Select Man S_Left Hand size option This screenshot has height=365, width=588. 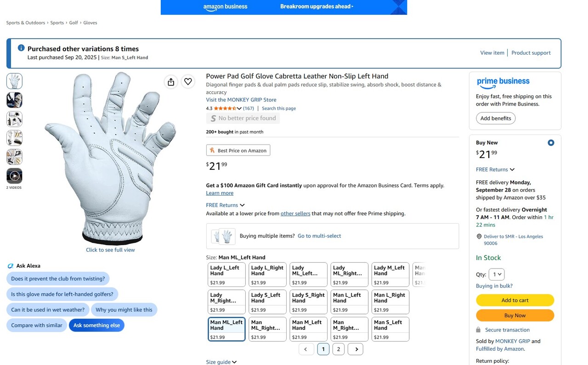point(390,329)
